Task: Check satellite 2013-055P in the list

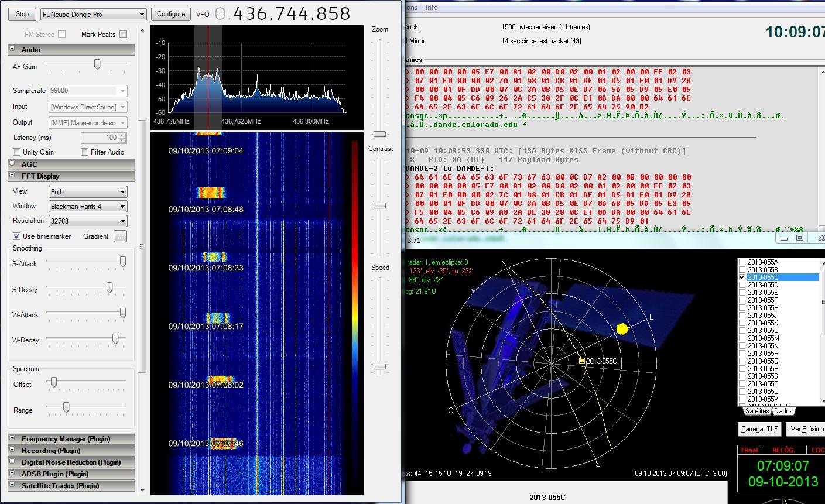Action: tap(742, 354)
